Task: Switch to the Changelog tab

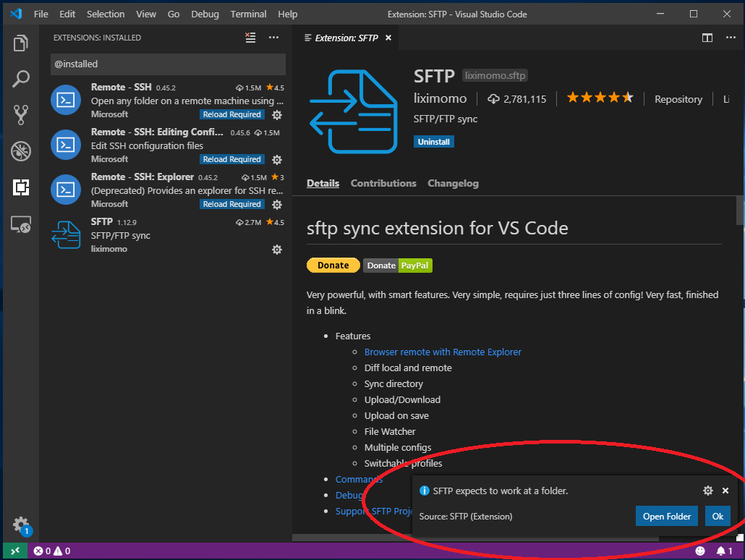Action: point(453,184)
